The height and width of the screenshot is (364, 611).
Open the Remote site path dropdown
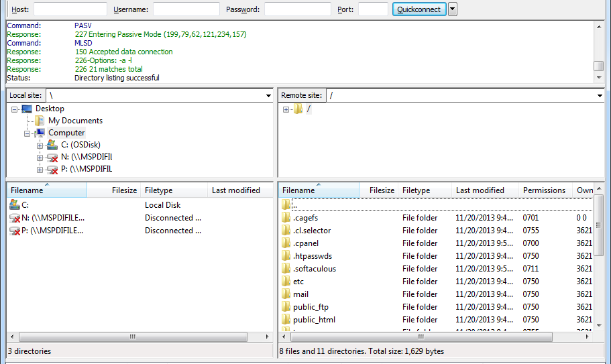[600, 96]
